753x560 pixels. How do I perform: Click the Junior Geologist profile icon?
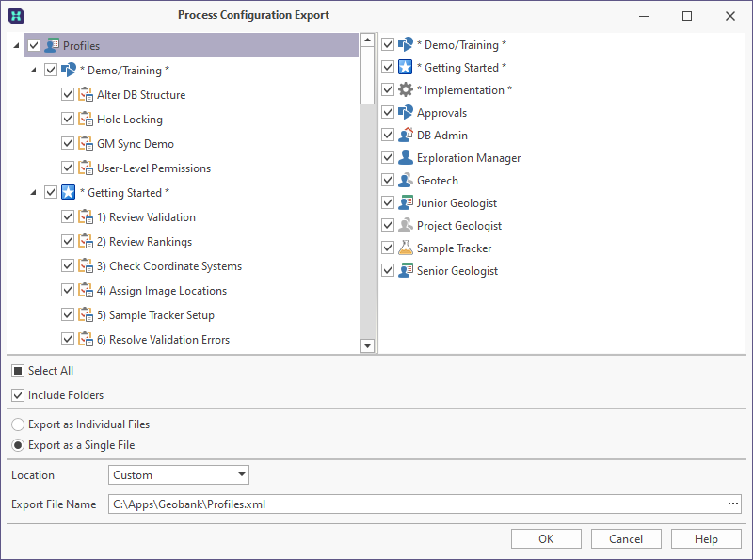tap(406, 202)
